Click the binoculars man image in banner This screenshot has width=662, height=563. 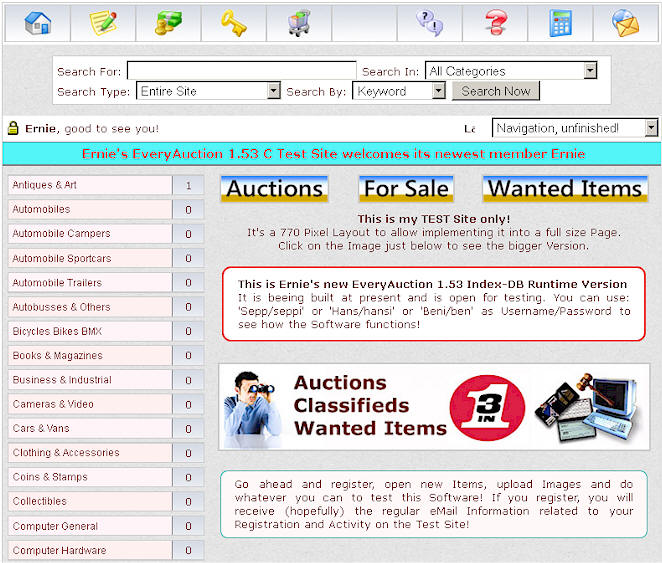(x=252, y=409)
